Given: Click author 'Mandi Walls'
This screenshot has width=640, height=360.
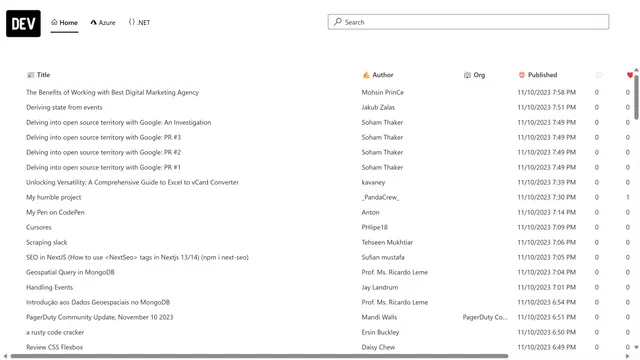Looking at the screenshot, I should point(379,317).
